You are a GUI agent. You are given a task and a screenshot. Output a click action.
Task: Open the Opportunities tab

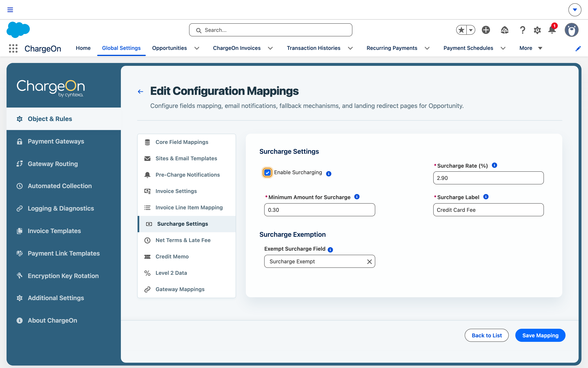click(x=169, y=48)
